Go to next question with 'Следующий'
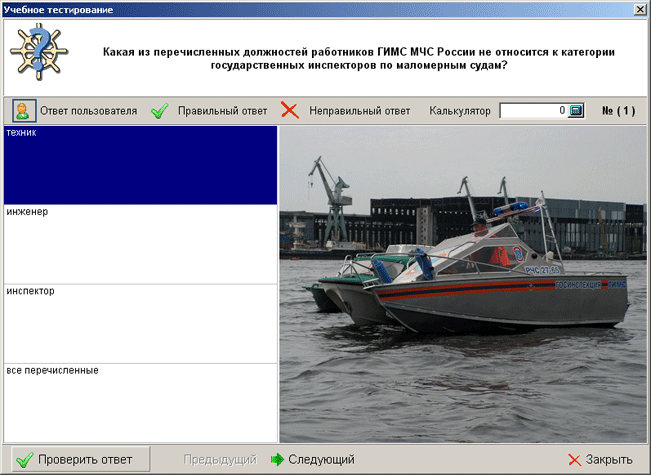Screen dimensions: 651x475 (x=321, y=460)
